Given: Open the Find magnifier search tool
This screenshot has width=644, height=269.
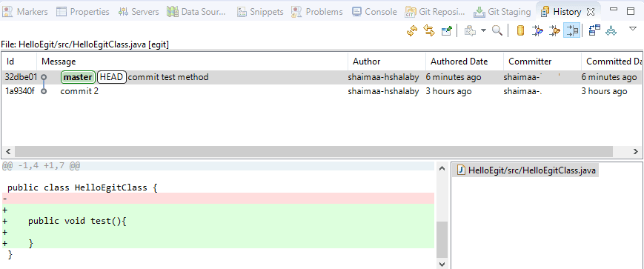Looking at the screenshot, I should coord(497,30).
